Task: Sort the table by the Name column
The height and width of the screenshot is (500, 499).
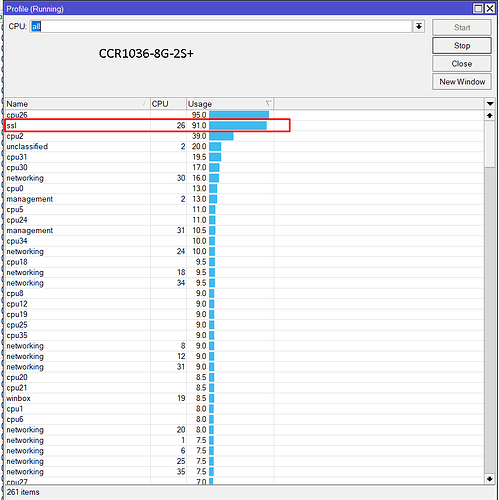Action: (x=77, y=104)
